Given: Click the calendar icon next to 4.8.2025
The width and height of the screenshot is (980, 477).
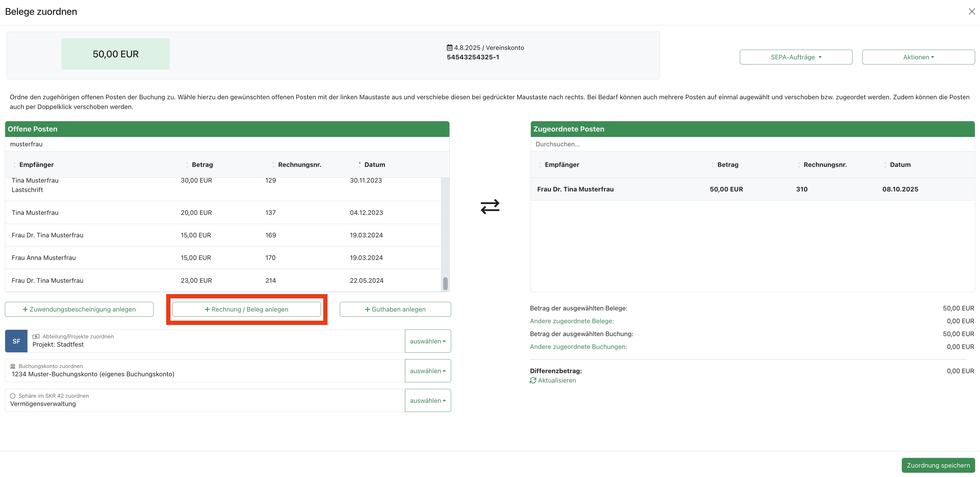Looking at the screenshot, I should click(x=449, y=48).
